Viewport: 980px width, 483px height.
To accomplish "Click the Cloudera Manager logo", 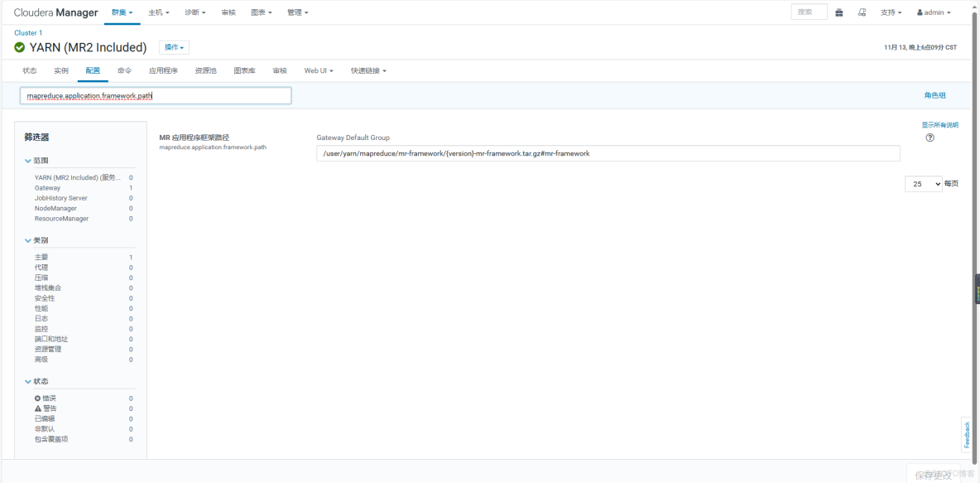I will tap(55, 12).
